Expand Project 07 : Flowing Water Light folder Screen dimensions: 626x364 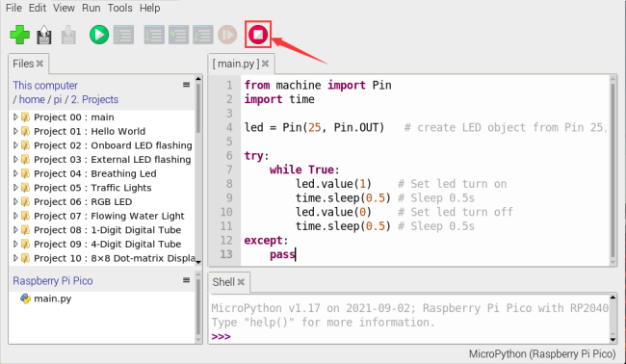(x=15, y=216)
